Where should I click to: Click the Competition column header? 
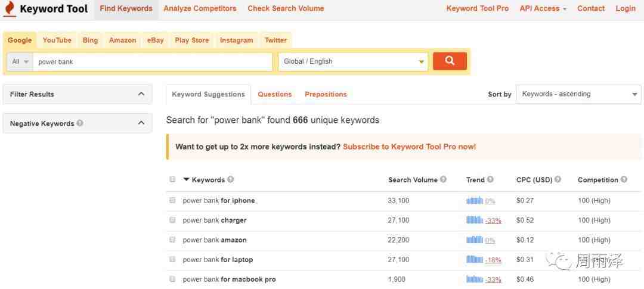coord(598,180)
